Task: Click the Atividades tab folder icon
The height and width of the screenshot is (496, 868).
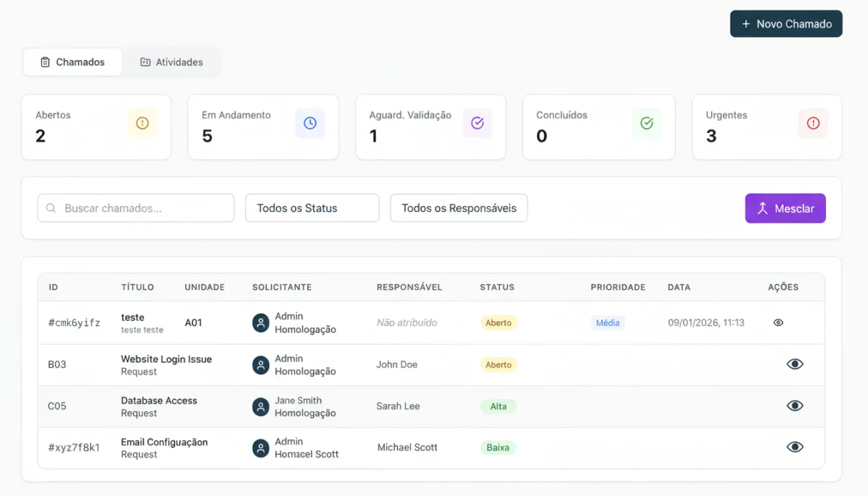Action: pos(145,62)
